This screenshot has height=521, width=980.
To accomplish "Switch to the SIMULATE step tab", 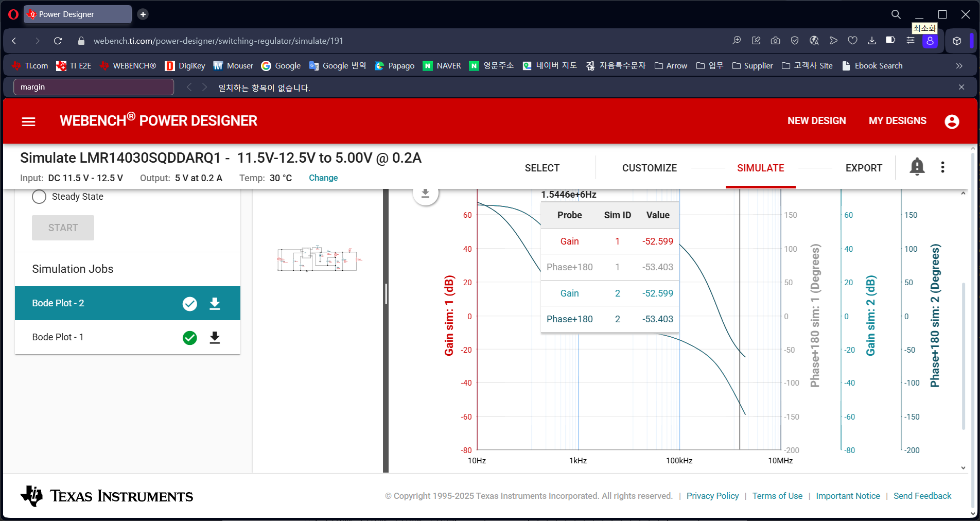I will tap(761, 168).
